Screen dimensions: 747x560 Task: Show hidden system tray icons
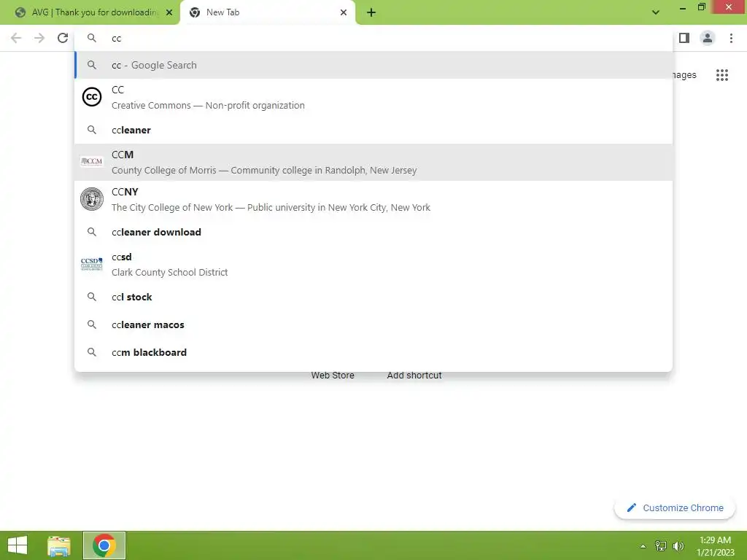(x=643, y=546)
